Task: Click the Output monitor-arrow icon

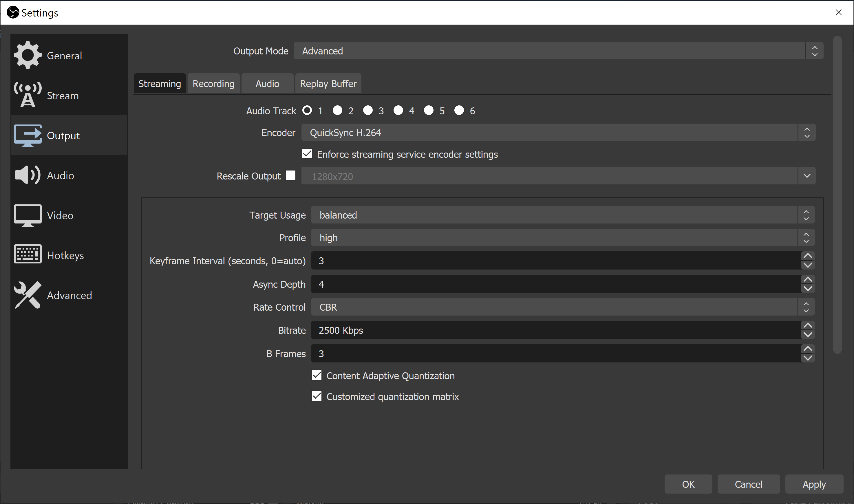Action: [28, 135]
